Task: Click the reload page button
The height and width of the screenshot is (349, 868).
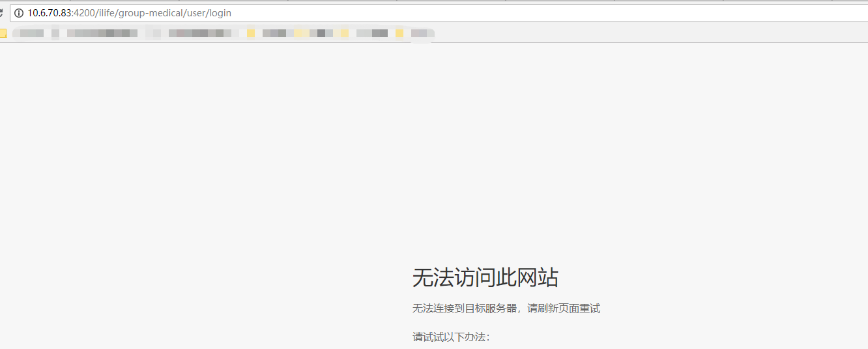Action: point(2,13)
